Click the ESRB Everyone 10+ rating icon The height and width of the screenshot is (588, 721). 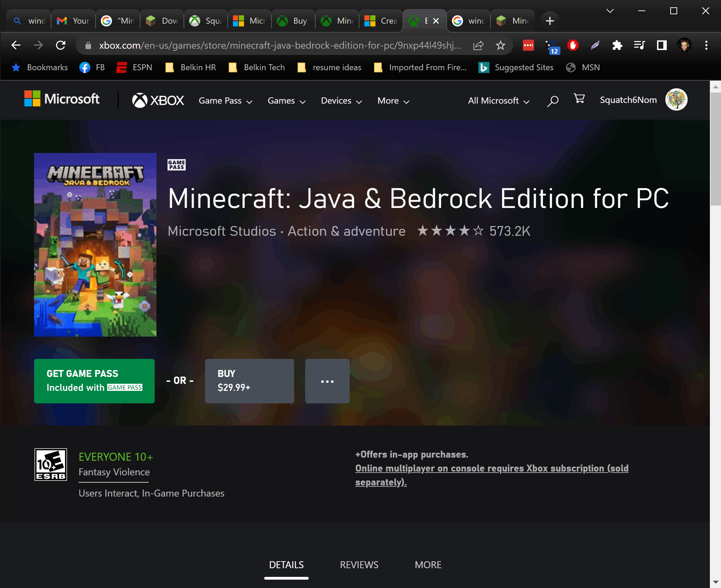pyautogui.click(x=51, y=465)
